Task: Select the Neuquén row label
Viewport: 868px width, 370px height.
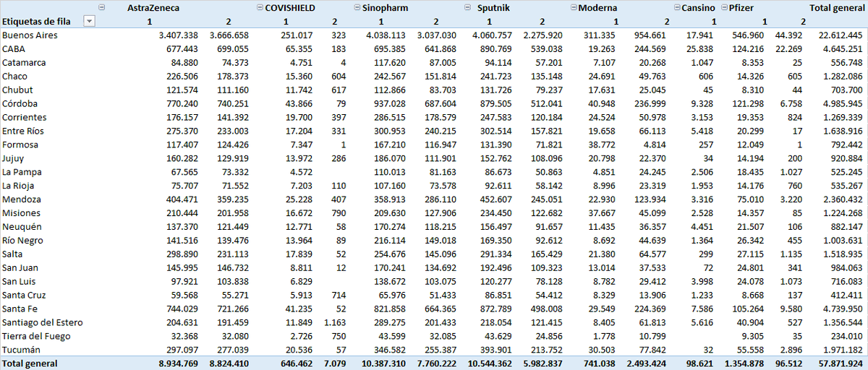Action: point(22,227)
